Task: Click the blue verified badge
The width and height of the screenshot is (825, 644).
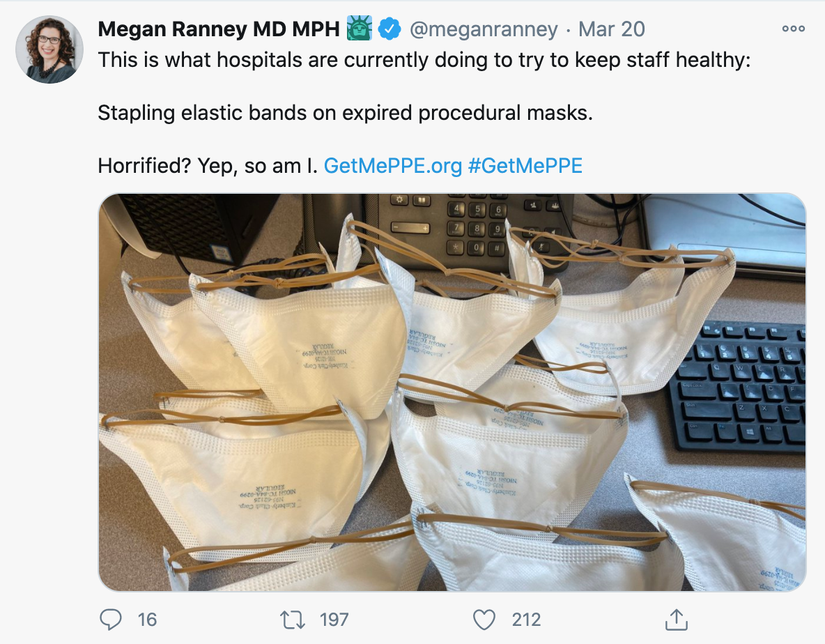Action: tap(390, 29)
